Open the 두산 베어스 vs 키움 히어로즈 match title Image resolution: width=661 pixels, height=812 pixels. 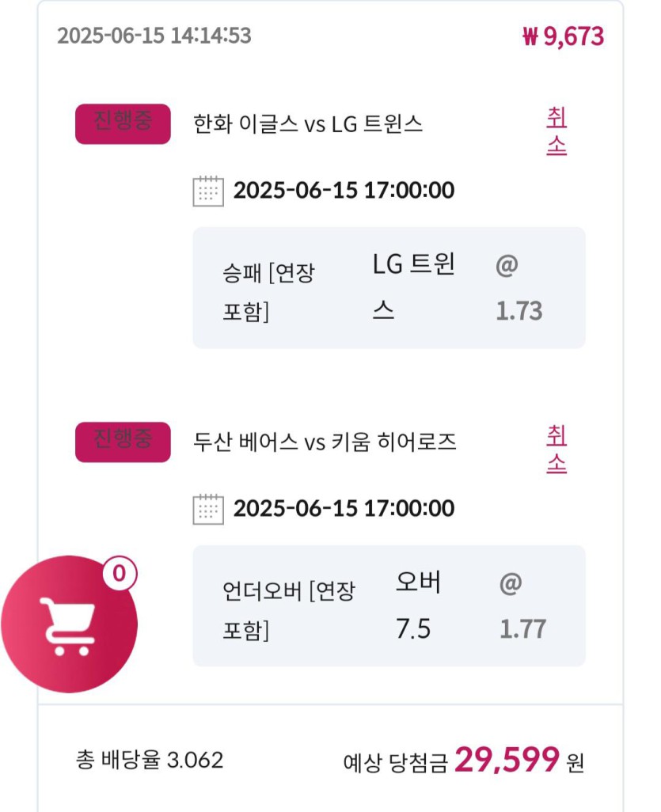(x=325, y=442)
